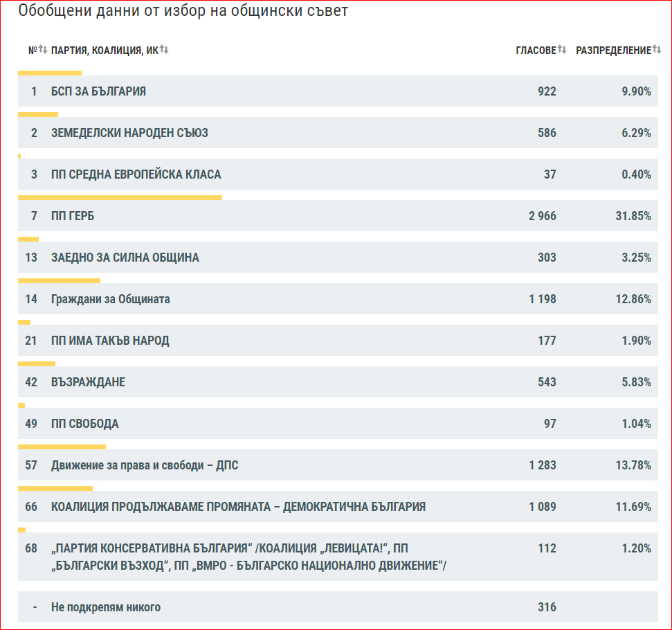Sort by РАЗПРЕДЕЛЕНИЕ using its arrows icon
This screenshot has height=630, width=672.
[x=656, y=50]
